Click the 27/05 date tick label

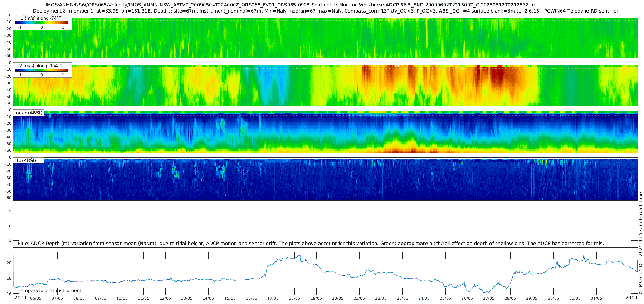[489, 298]
